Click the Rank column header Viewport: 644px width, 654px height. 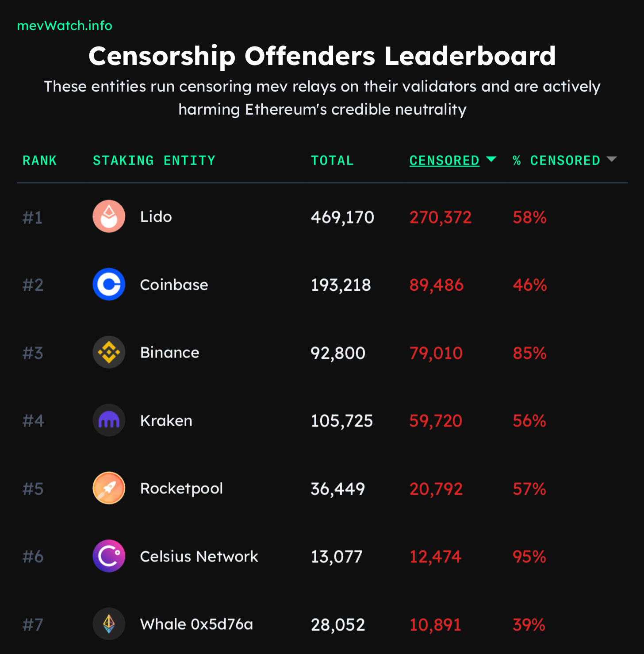point(40,161)
